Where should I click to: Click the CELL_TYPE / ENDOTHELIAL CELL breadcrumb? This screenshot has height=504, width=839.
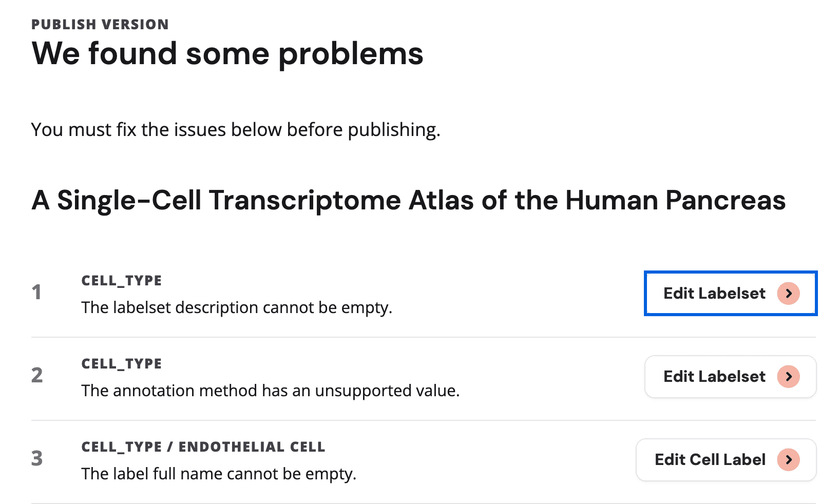coord(203,447)
